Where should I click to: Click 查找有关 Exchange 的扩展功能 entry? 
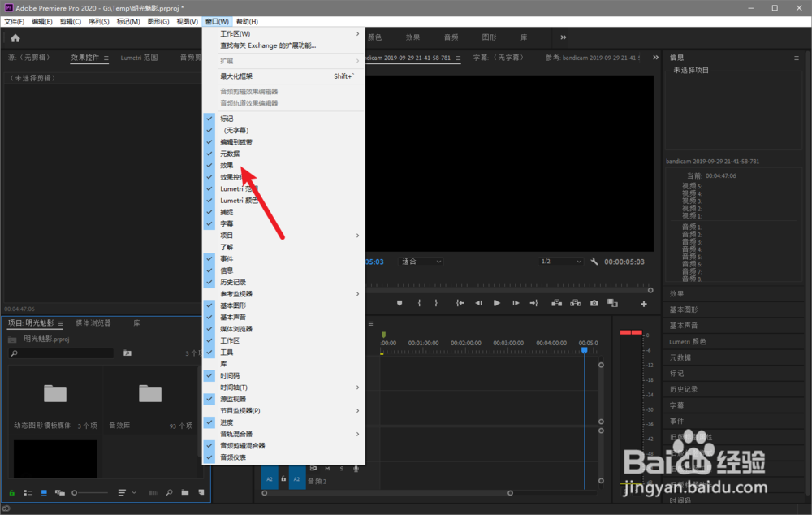tap(283, 45)
